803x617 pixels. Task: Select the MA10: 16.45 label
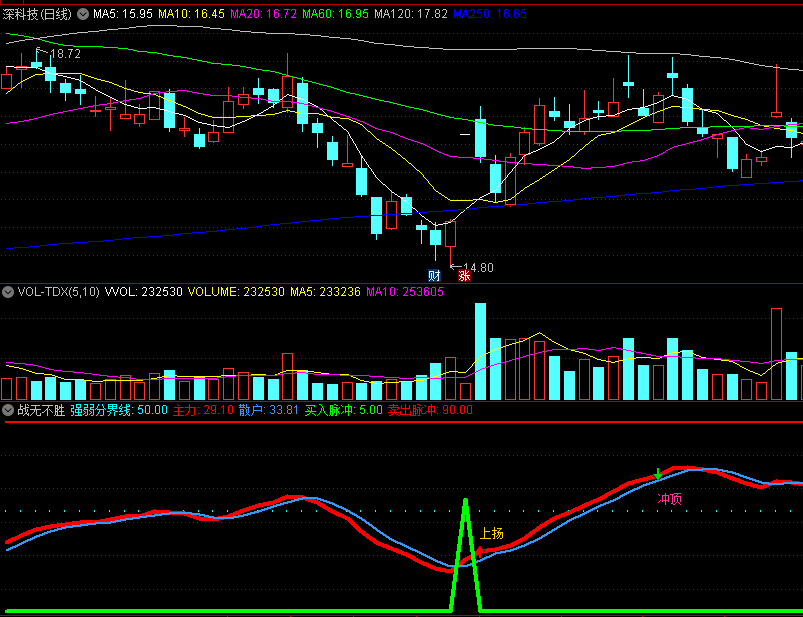click(x=191, y=14)
